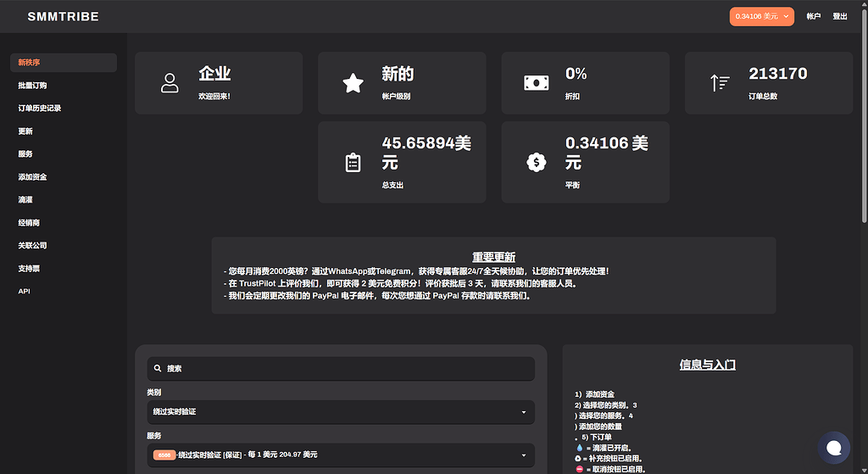868x474 pixels.
Task: Click the SMMTRIBE logo
Action: tap(63, 17)
